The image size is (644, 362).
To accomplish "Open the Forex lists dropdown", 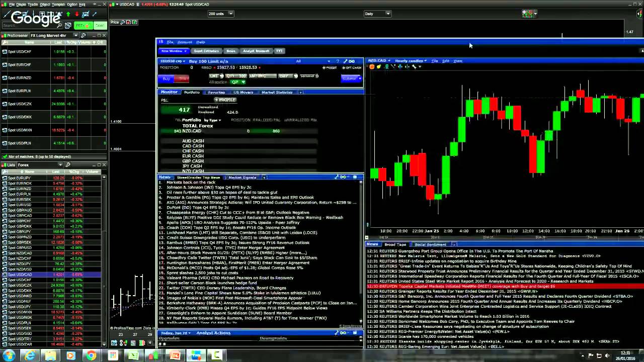I will (x=60, y=165).
